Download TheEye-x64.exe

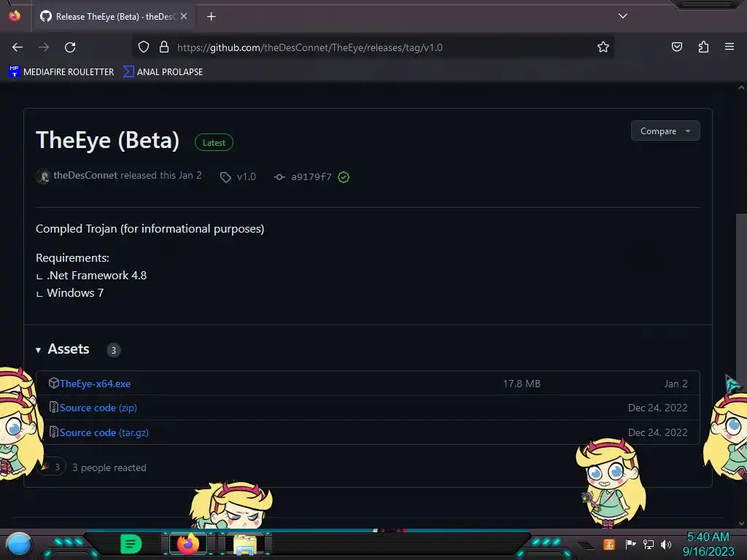pos(95,384)
